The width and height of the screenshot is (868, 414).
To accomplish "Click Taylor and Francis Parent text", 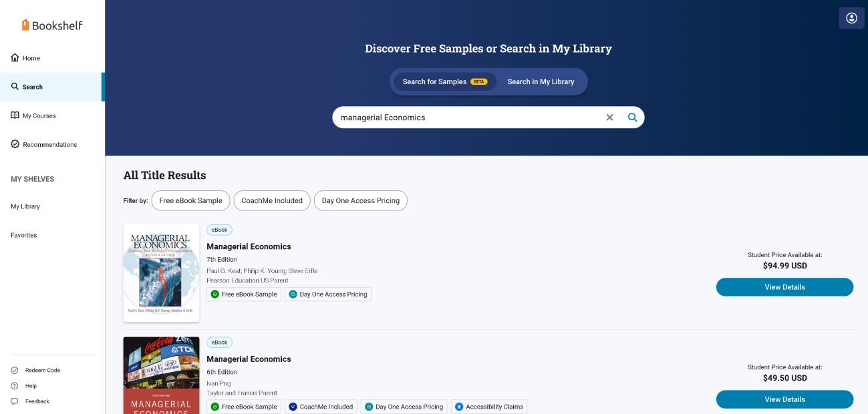I will coord(242,393).
